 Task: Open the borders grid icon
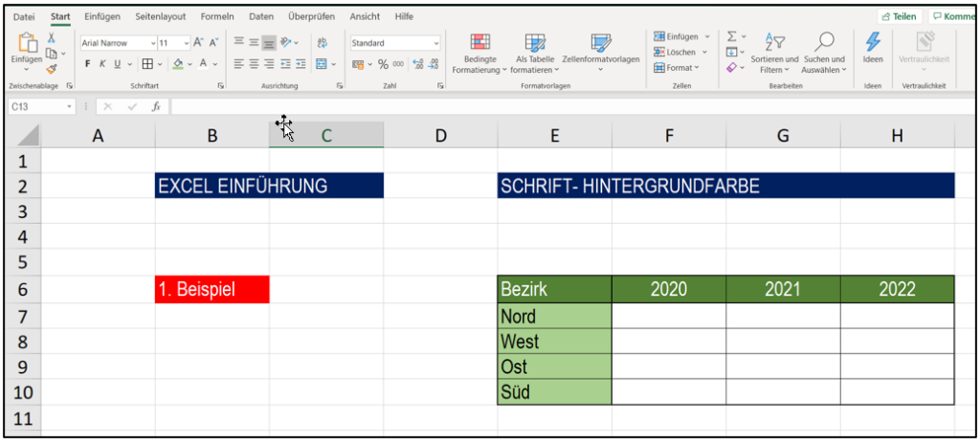[147, 64]
